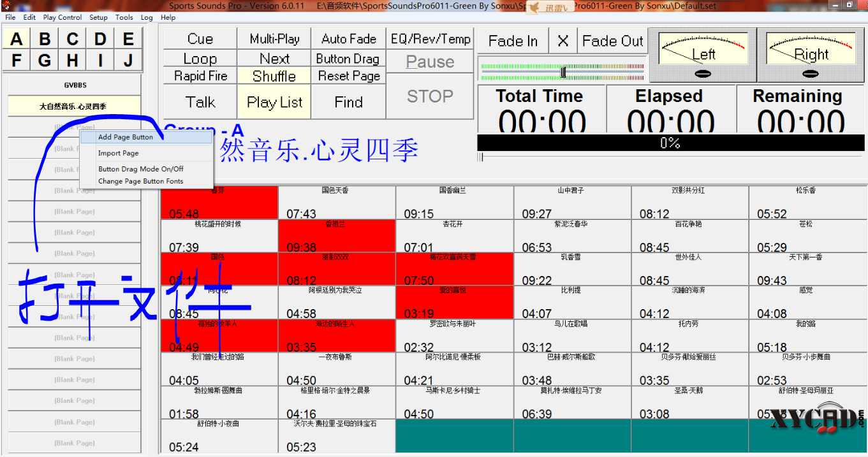Click the STOP button

pyautogui.click(x=430, y=96)
